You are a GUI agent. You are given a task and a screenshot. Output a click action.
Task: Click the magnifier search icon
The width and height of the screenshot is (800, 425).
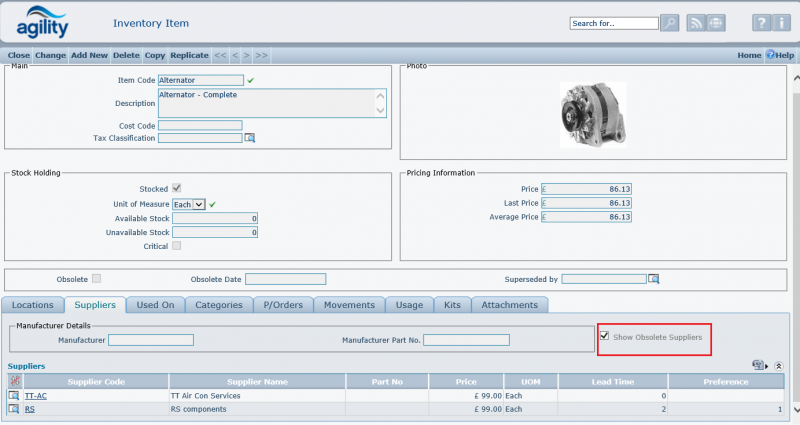[x=670, y=23]
